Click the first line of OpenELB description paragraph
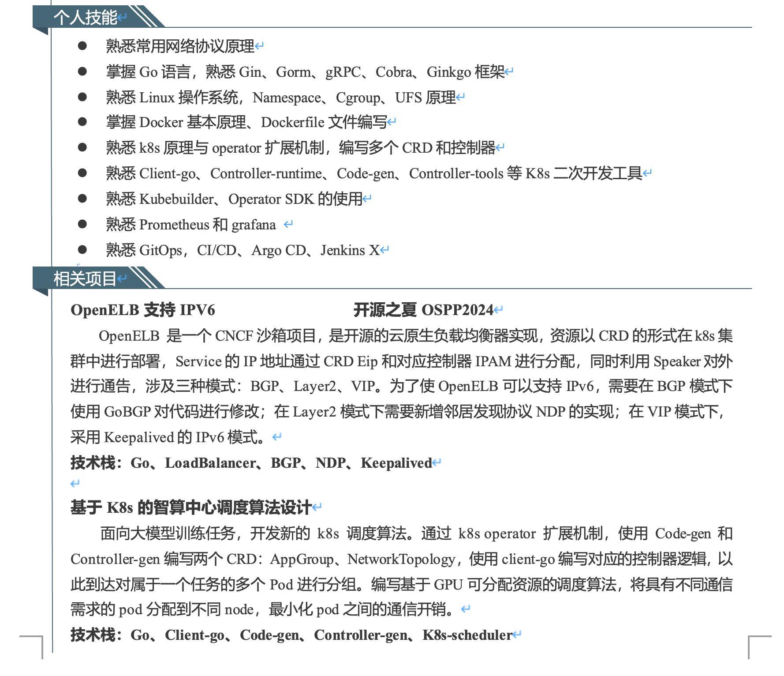784x676 pixels. coord(414,336)
